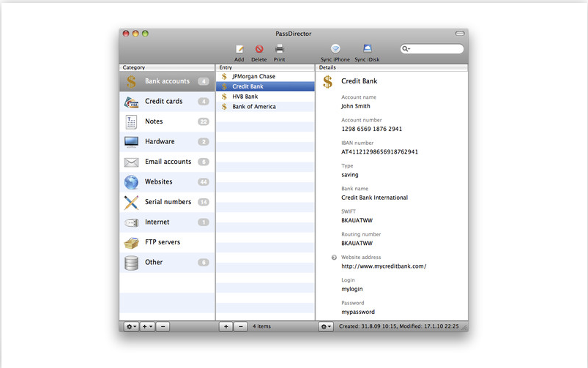Screen dimensions: 588x368
Task: Select the Serial numbers category
Action: [167, 202]
